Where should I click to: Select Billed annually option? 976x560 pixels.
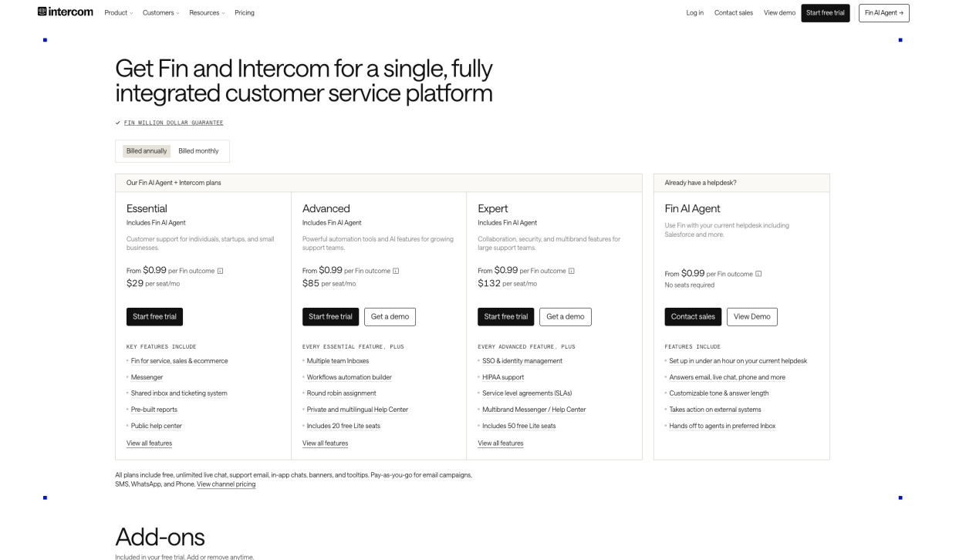point(147,151)
